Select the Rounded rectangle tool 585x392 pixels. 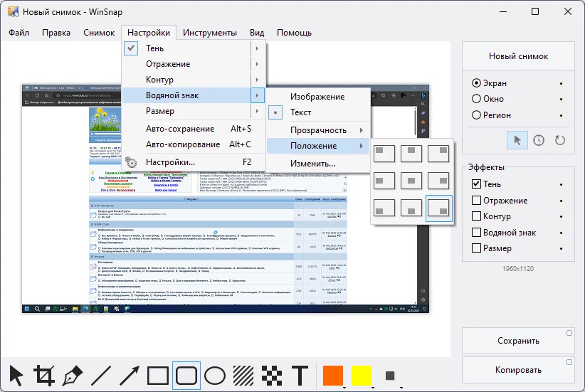186,376
